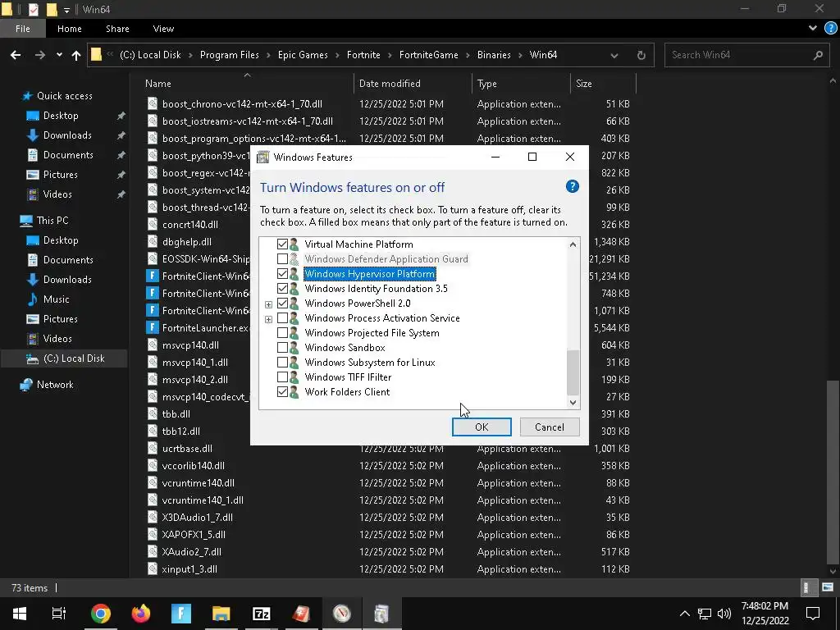Navigate to Fortnite in breadcrumb path
This screenshot has height=630, width=840.
point(363,55)
